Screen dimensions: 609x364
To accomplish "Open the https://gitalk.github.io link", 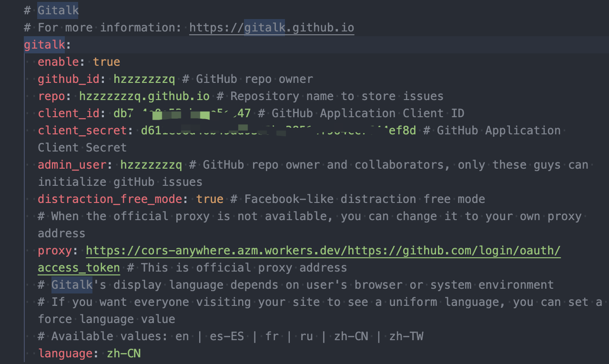I will [272, 28].
